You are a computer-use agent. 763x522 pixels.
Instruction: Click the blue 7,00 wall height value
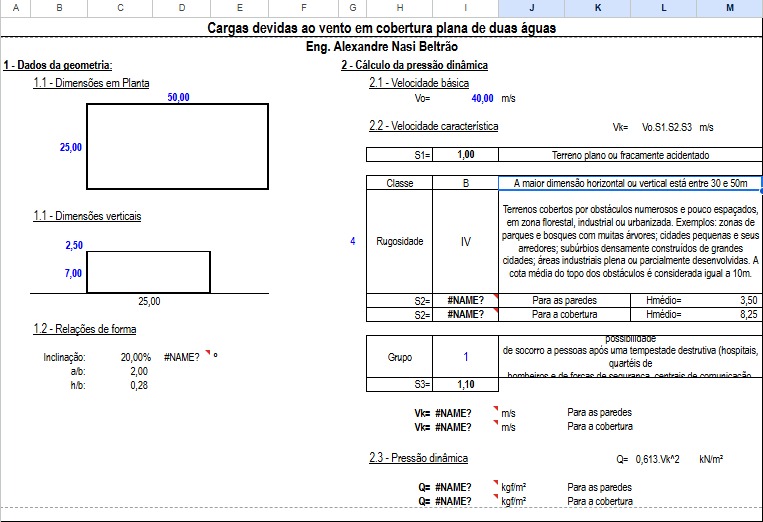click(x=73, y=273)
